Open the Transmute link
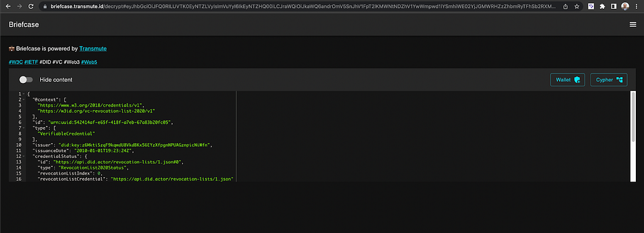Screen dimensions: 644x233 coord(93,48)
